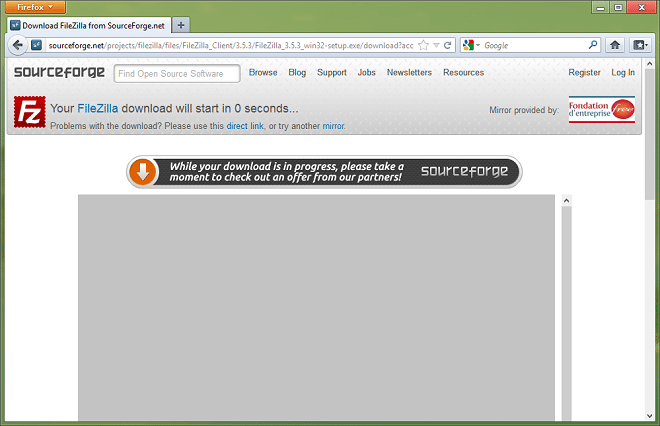Click the SourceForge logo in header
Viewport: 660px width, 426px height.
(x=59, y=72)
